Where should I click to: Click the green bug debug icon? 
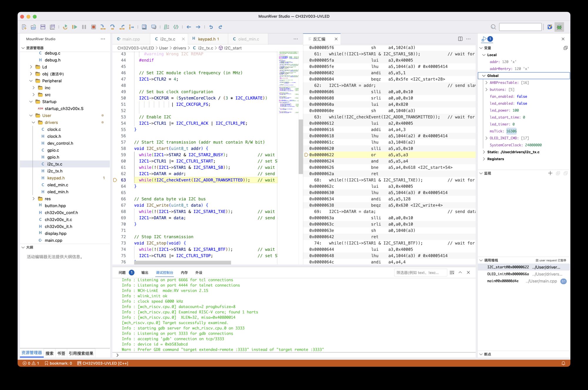(559, 27)
